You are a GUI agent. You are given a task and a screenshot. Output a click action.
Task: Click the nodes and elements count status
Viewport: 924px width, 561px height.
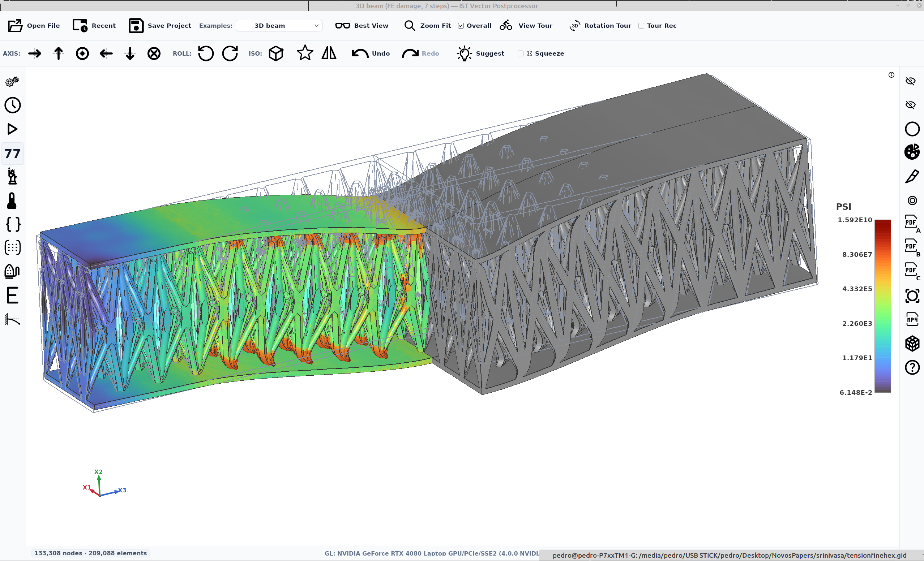[90, 553]
